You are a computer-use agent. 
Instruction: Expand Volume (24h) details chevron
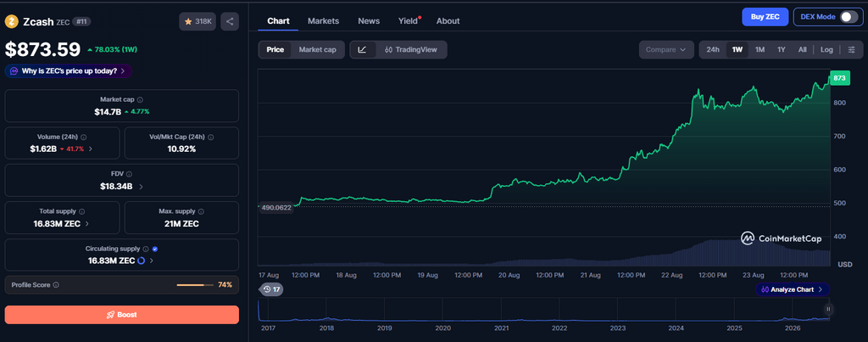tap(90, 149)
